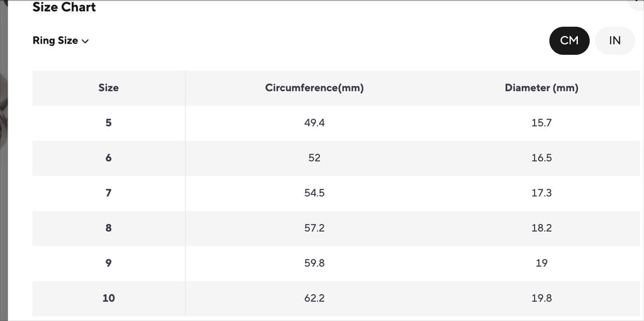The height and width of the screenshot is (321, 644).
Task: Click the Circumference(mm) column header
Action: (x=314, y=88)
